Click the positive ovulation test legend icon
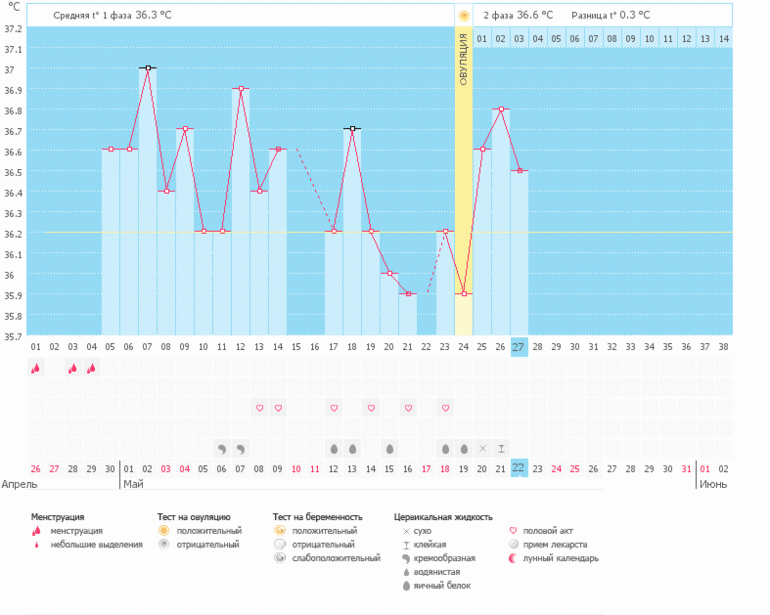The image size is (770, 615). [164, 530]
